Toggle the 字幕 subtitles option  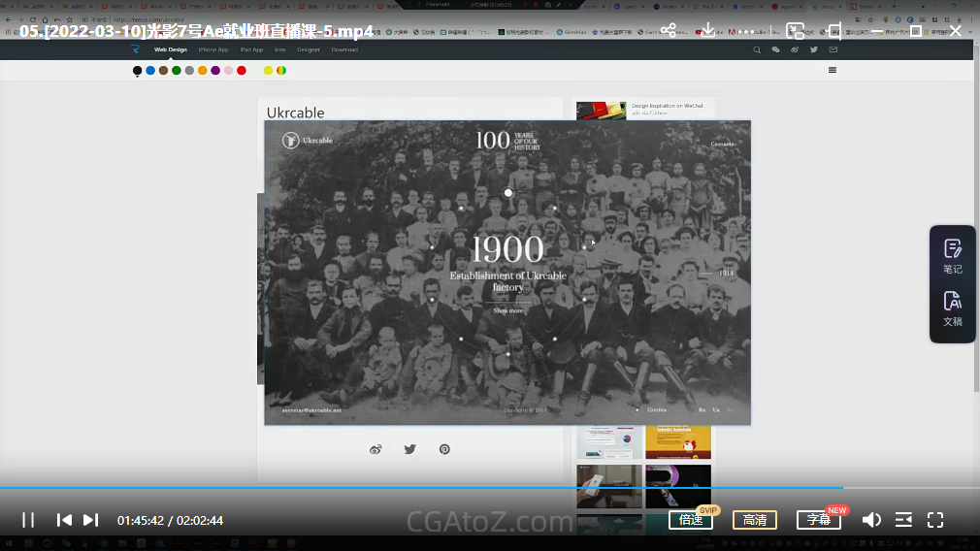pyautogui.click(x=819, y=520)
